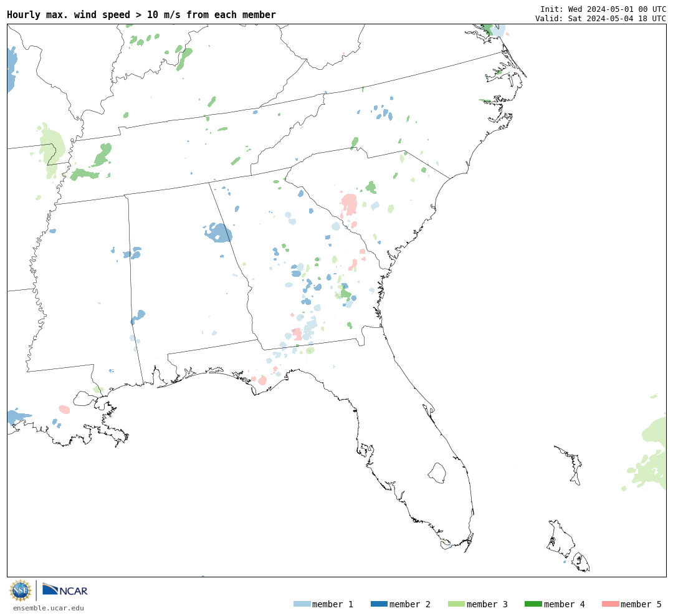Select the 'member 5' legend label
Viewport: 673px width, 616px height.
[641, 604]
